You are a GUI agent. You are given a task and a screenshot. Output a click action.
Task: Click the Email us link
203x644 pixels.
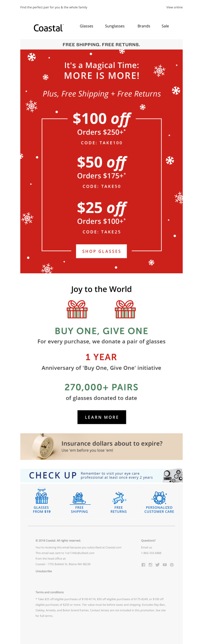pos(146,547)
